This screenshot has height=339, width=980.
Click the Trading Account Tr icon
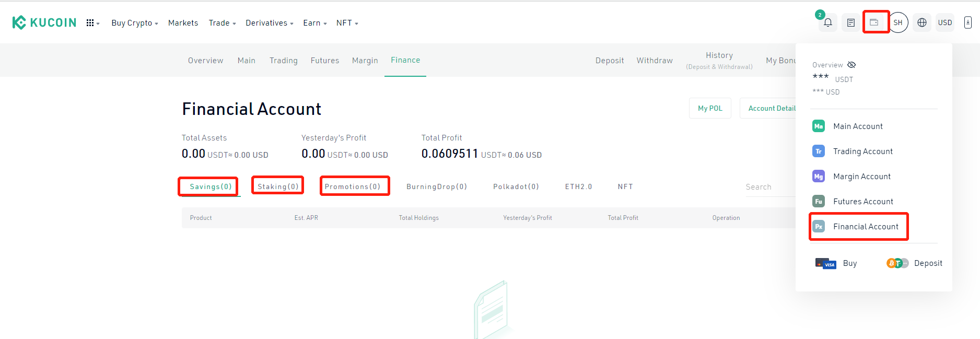coord(819,151)
